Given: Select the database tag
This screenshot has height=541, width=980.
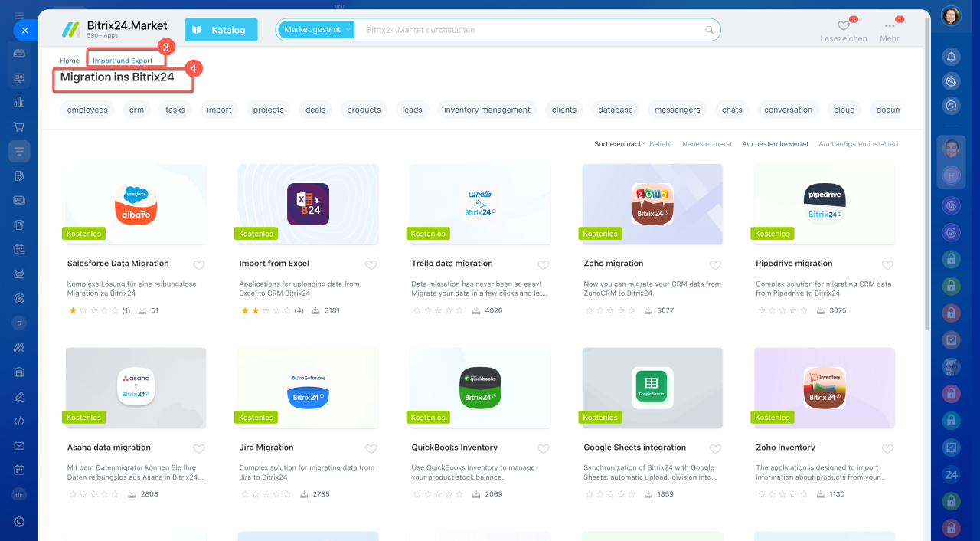Looking at the screenshot, I should (616, 110).
